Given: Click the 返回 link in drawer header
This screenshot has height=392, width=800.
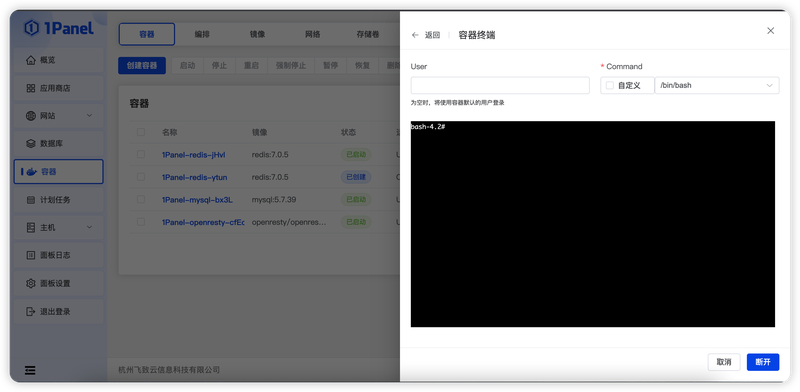Looking at the screenshot, I should click(x=432, y=35).
